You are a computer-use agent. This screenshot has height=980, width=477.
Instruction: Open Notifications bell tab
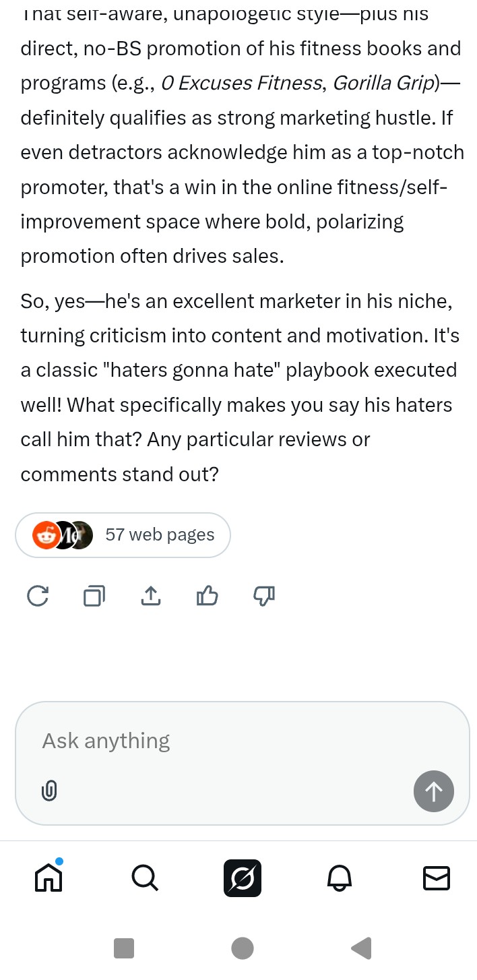[x=340, y=878]
